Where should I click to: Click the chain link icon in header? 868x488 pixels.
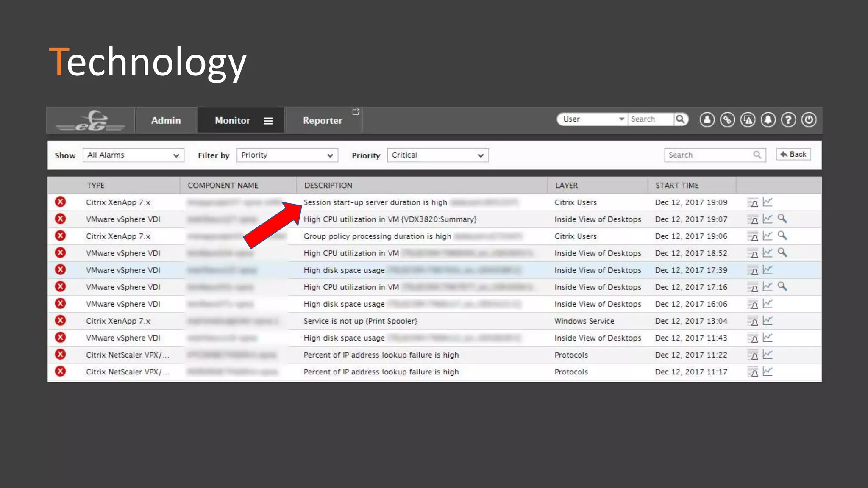click(727, 120)
